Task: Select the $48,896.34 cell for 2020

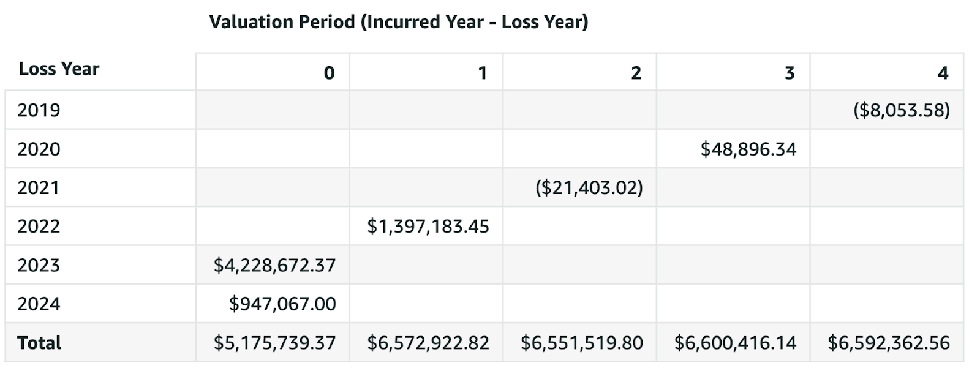Action: click(x=748, y=149)
